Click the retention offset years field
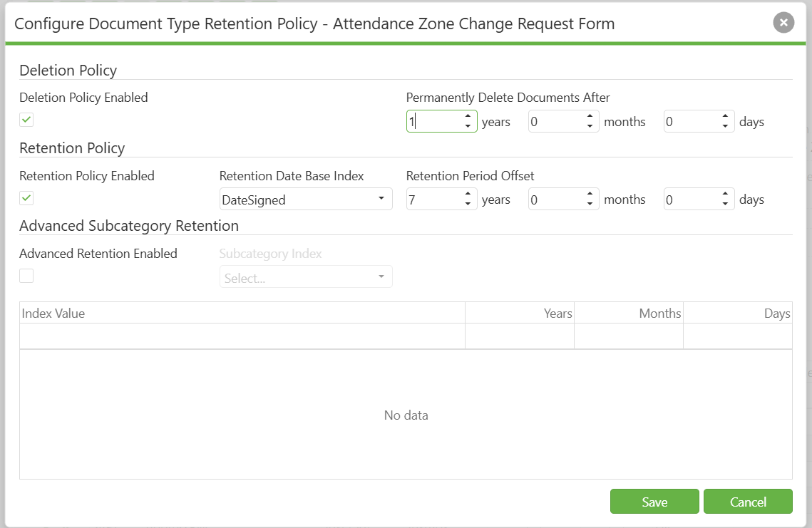812x528 pixels. [x=434, y=200]
